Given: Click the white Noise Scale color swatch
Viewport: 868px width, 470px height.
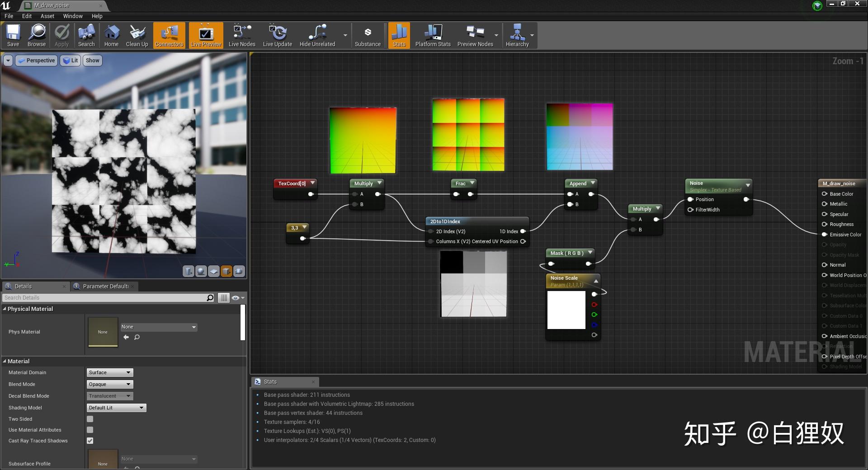Looking at the screenshot, I should (x=567, y=310).
